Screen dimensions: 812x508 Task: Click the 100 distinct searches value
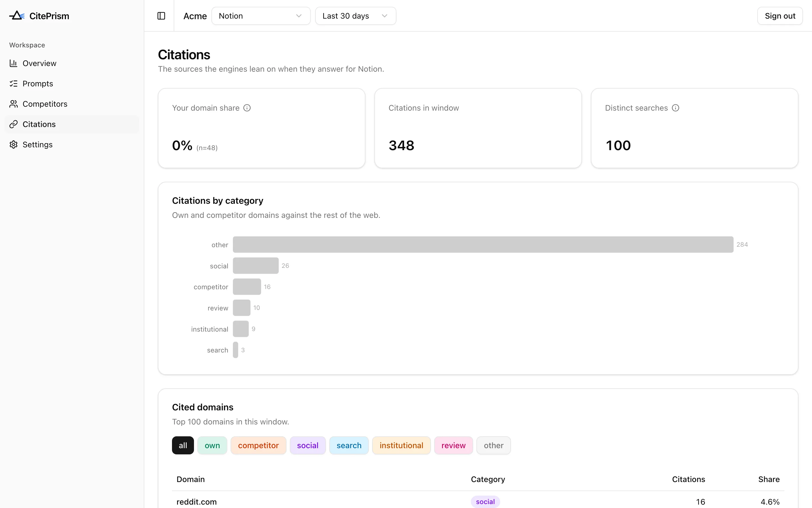618,145
